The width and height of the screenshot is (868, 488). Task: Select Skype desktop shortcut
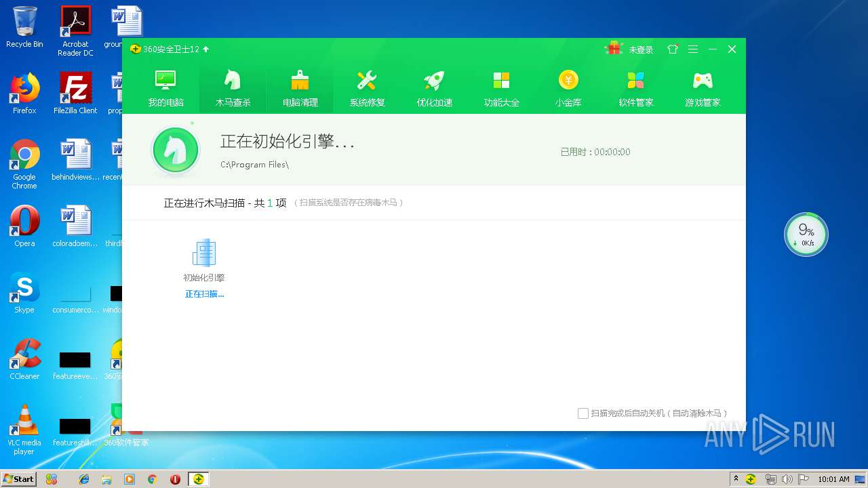[x=24, y=293]
